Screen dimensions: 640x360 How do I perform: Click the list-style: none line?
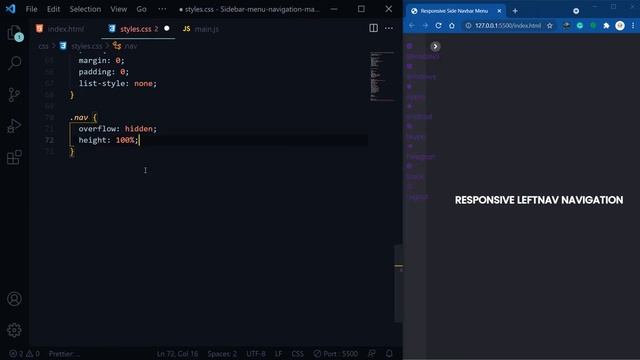tap(118, 84)
